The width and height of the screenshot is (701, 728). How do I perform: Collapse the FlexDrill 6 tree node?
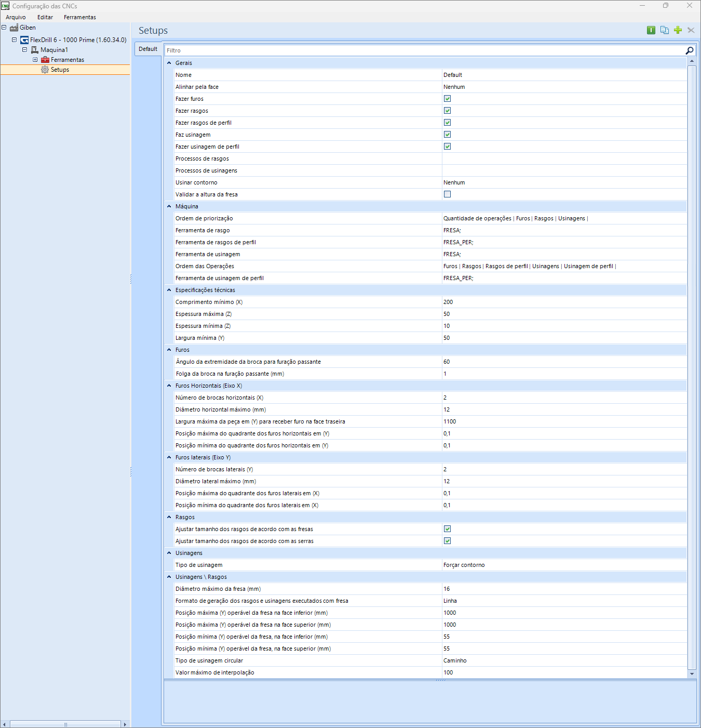tap(14, 39)
